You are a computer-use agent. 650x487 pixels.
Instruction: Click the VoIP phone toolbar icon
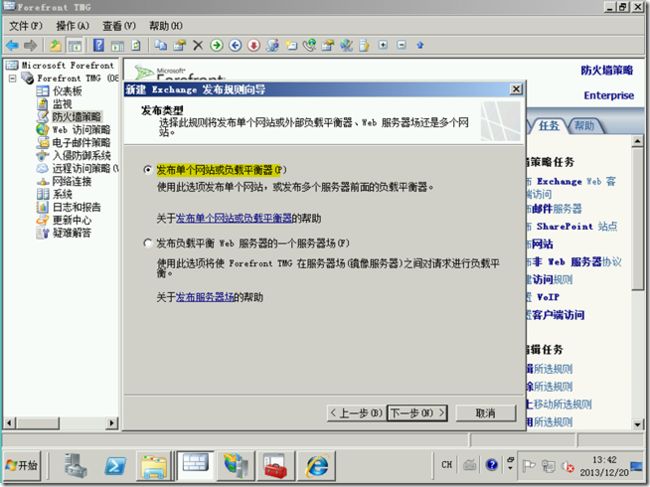point(309,45)
